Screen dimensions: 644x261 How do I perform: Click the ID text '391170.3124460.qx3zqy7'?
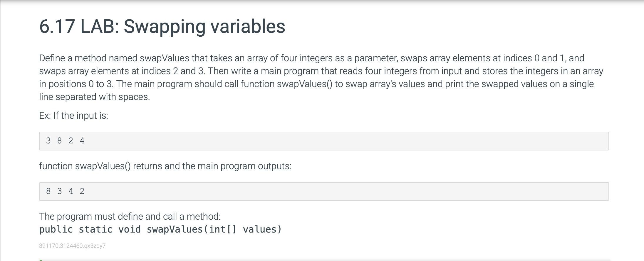click(72, 246)
